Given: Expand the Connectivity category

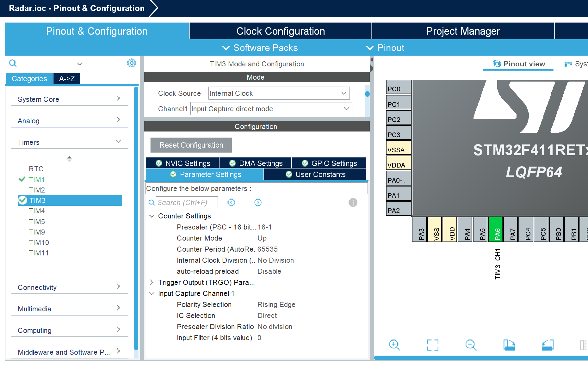Looking at the screenshot, I should click(x=70, y=287).
